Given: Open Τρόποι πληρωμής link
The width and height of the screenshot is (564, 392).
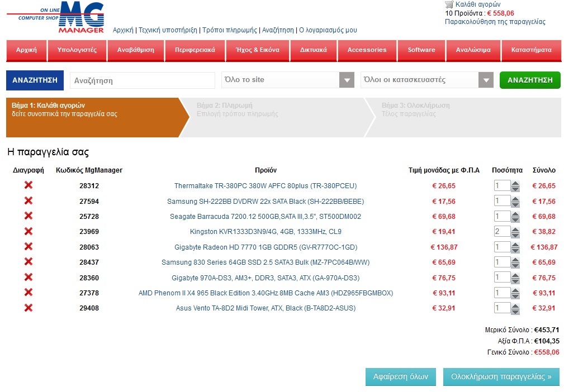Looking at the screenshot, I should 230,30.
